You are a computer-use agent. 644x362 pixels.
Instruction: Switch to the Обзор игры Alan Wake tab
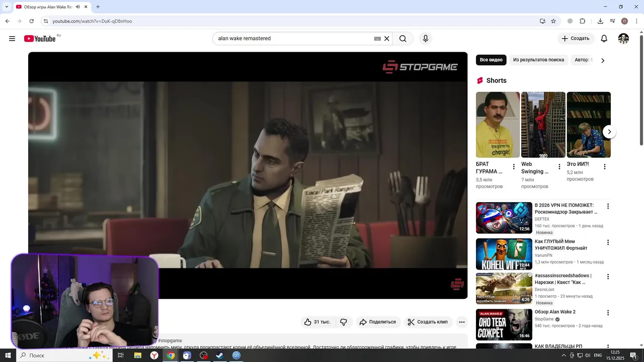click(48, 7)
